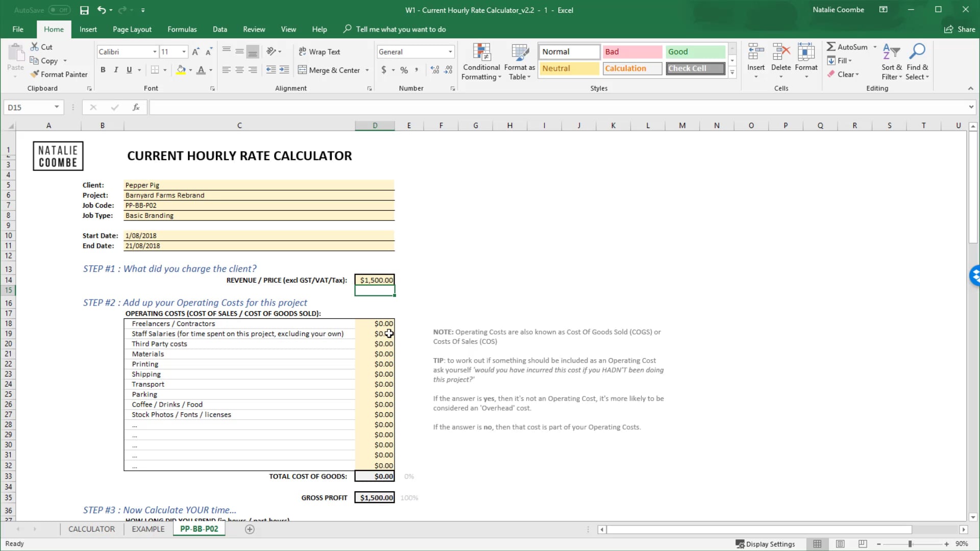The height and width of the screenshot is (551, 980).
Task: Open Conditional Formatting options
Action: pyautogui.click(x=480, y=61)
